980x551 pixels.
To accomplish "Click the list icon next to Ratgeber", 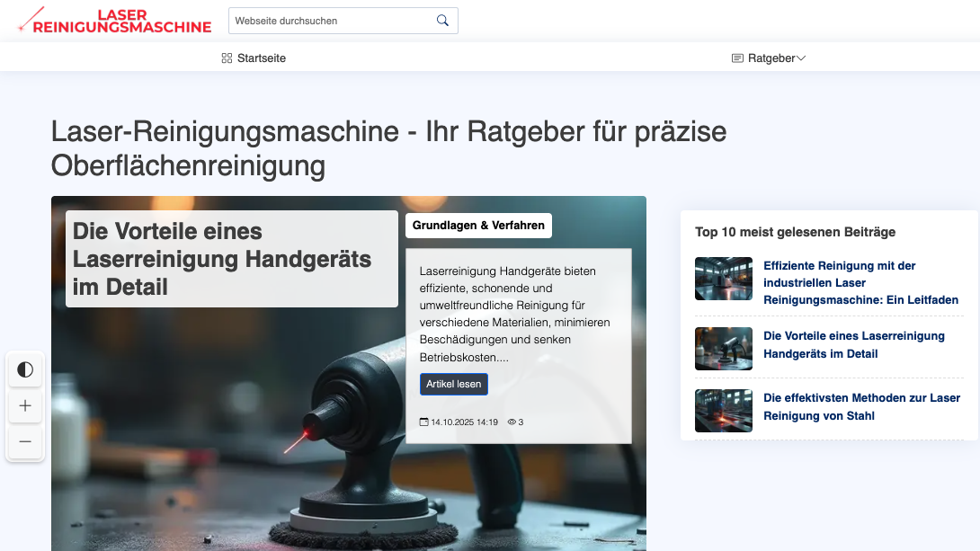I will 737,58.
